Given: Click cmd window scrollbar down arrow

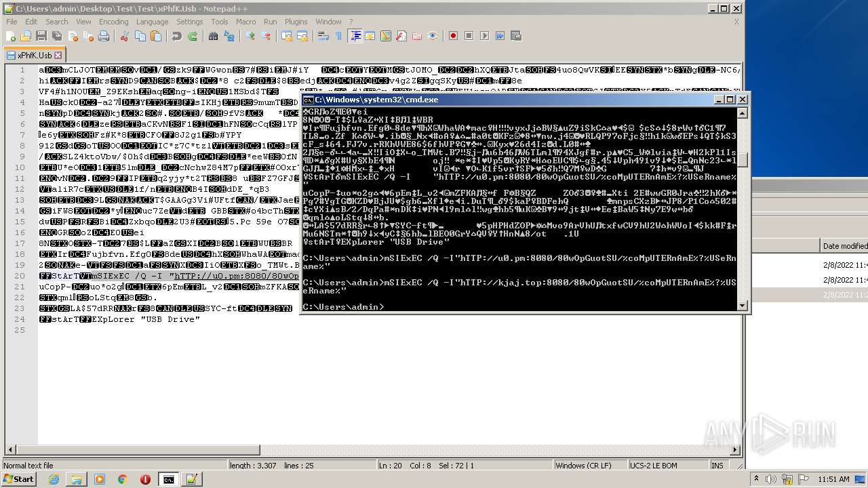Looking at the screenshot, I should [743, 306].
